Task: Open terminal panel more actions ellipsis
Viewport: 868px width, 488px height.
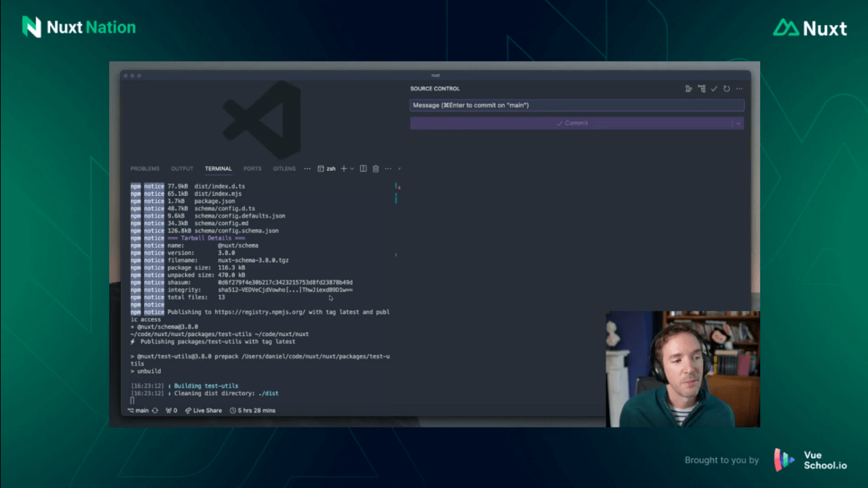Action: pos(388,169)
